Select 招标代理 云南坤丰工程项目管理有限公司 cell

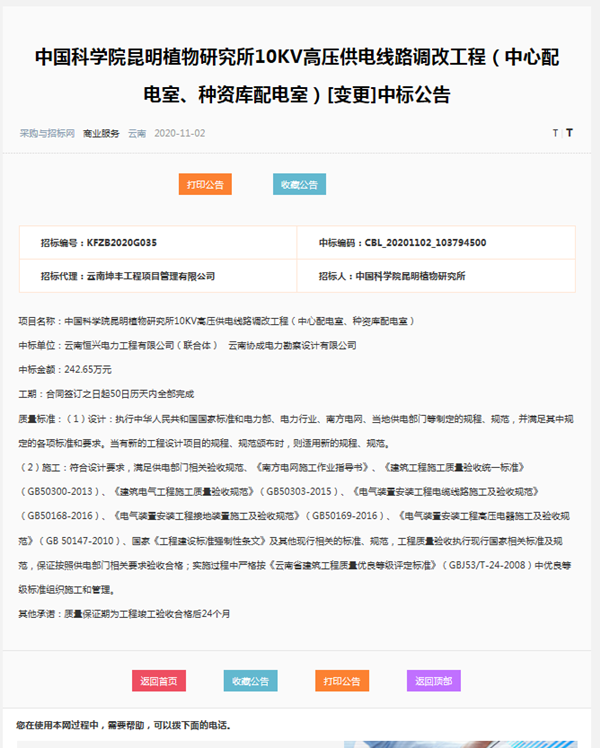pyautogui.click(x=158, y=276)
